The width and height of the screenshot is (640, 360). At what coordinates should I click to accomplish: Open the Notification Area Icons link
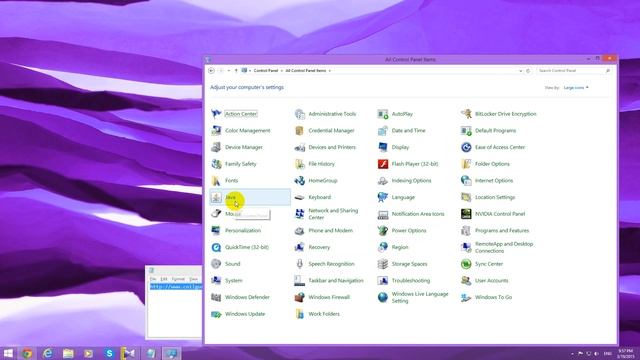pyautogui.click(x=418, y=214)
